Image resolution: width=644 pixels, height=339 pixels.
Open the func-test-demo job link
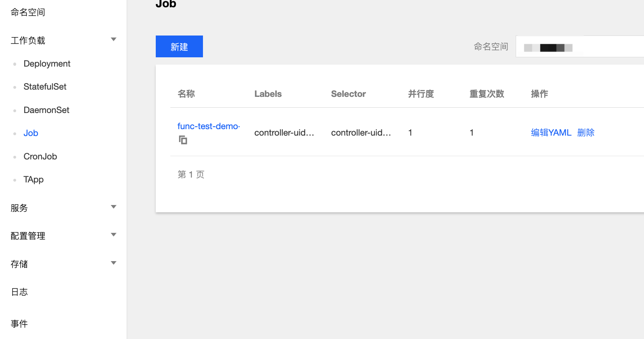click(208, 126)
